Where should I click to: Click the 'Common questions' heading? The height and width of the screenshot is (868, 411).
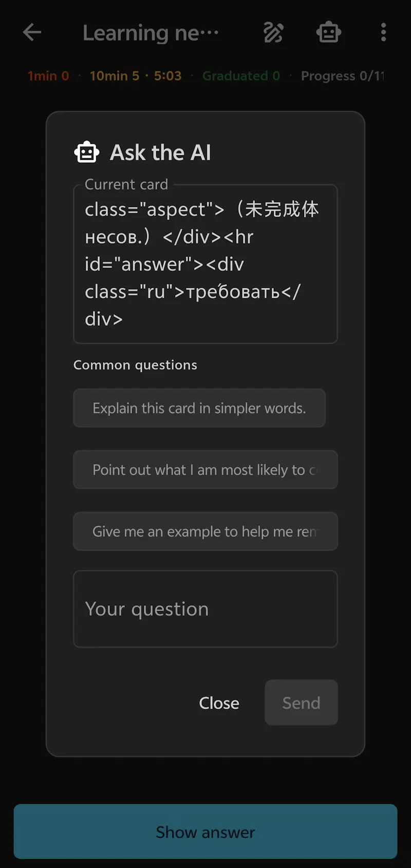pyautogui.click(x=135, y=365)
